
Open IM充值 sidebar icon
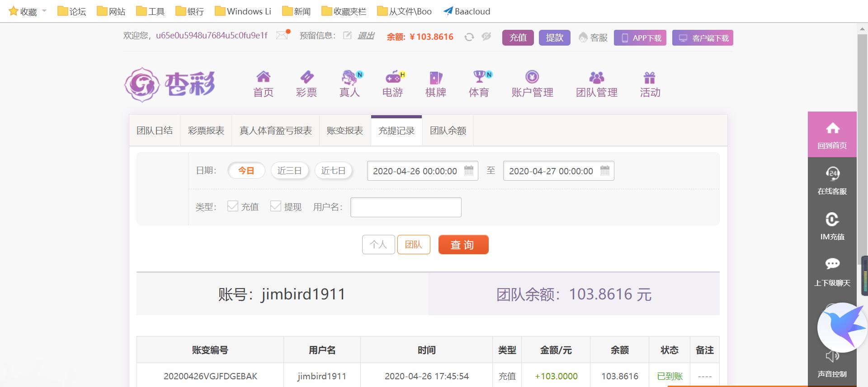(x=832, y=226)
